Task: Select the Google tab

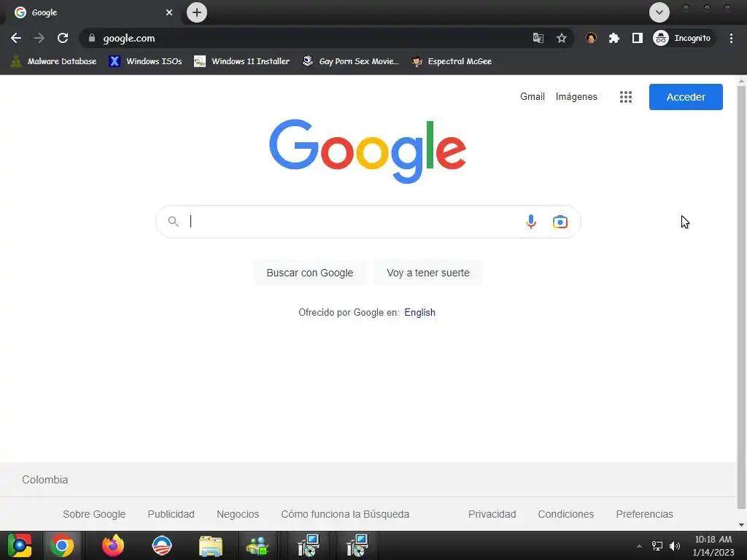Action: 93,13
